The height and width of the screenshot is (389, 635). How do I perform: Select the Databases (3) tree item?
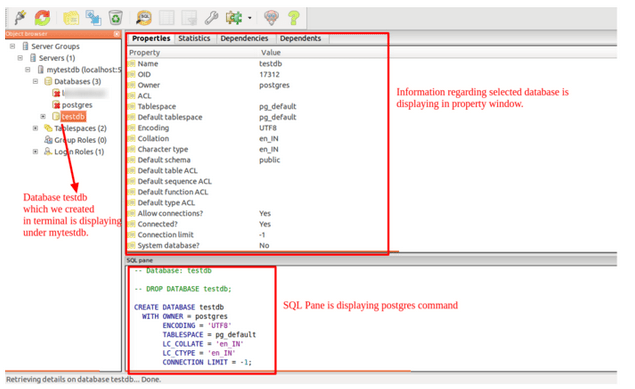point(77,81)
